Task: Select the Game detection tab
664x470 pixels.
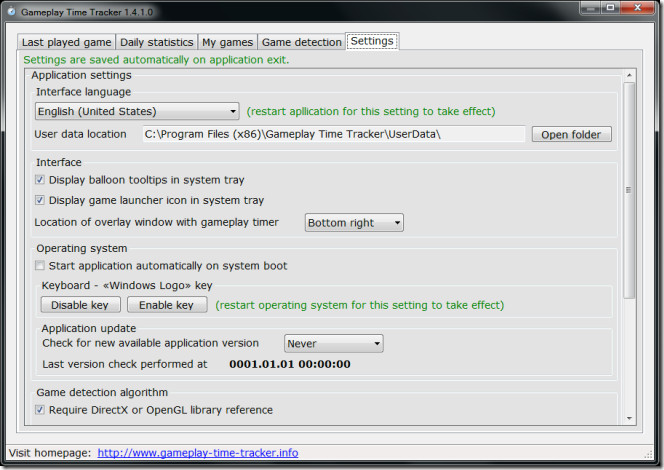Action: pyautogui.click(x=302, y=42)
